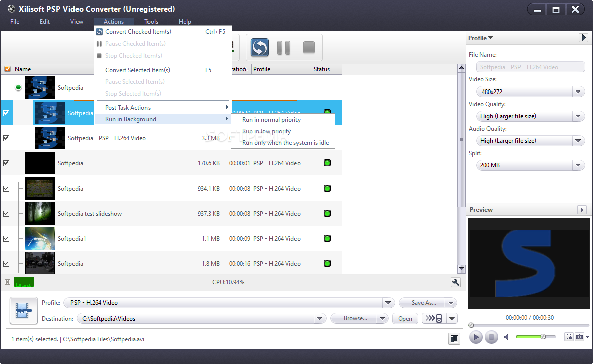Close the CPU usage graph
This screenshot has width=593, height=364.
coord(7,282)
